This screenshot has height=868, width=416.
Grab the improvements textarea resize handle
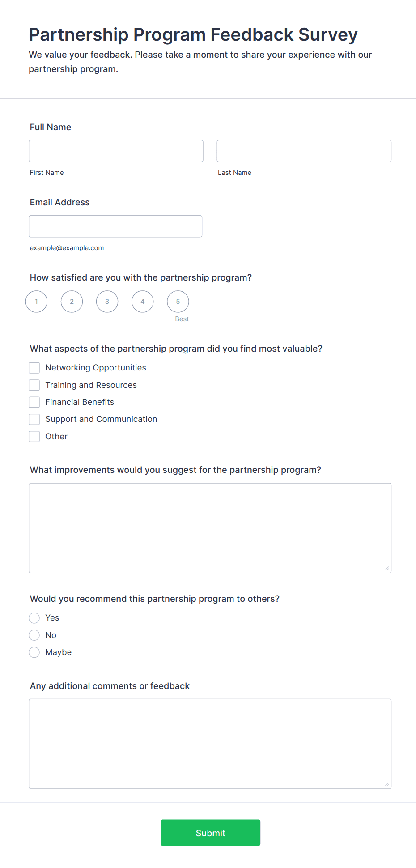[387, 569]
